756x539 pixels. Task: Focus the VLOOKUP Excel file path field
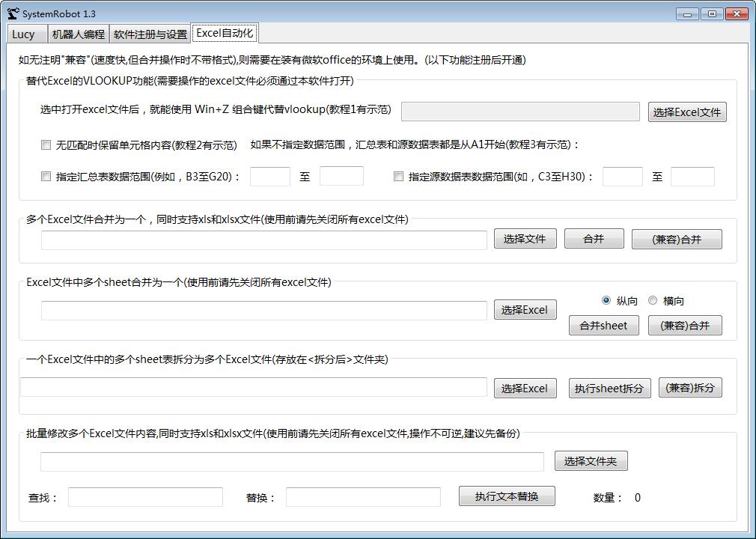520,112
